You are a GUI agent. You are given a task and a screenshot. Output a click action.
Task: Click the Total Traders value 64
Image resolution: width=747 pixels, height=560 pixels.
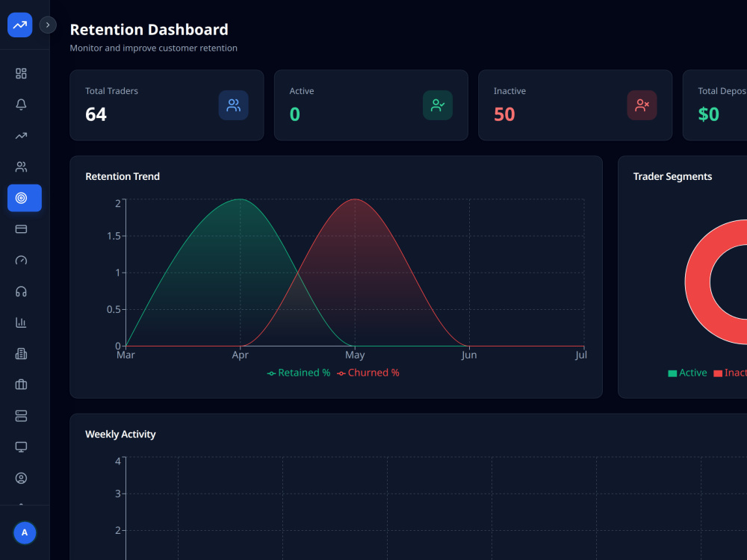click(x=96, y=114)
